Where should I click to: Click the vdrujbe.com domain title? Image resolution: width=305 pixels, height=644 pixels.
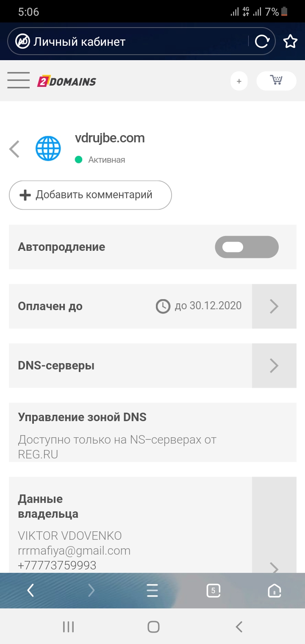pyautogui.click(x=110, y=138)
